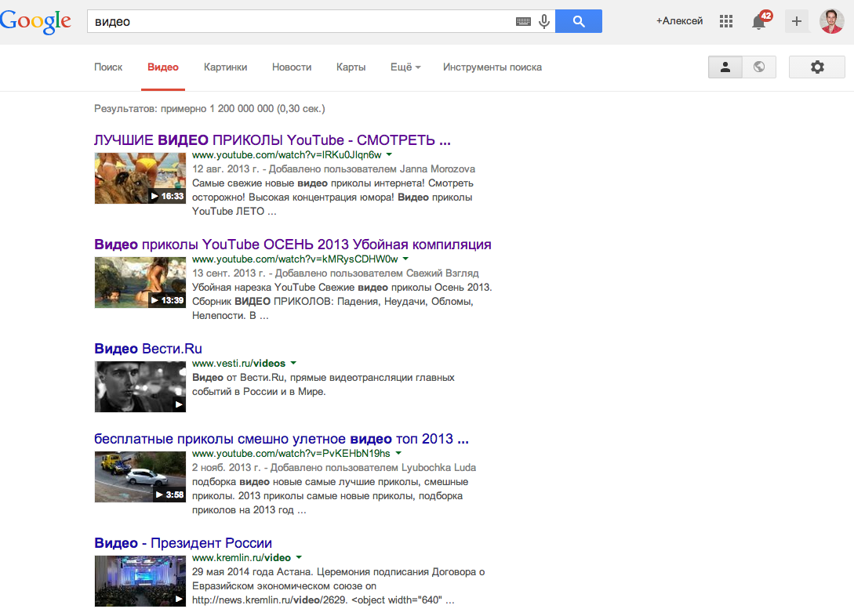854x616 pixels.
Task: Play the 3:58 video thumbnail
Action: pos(140,476)
